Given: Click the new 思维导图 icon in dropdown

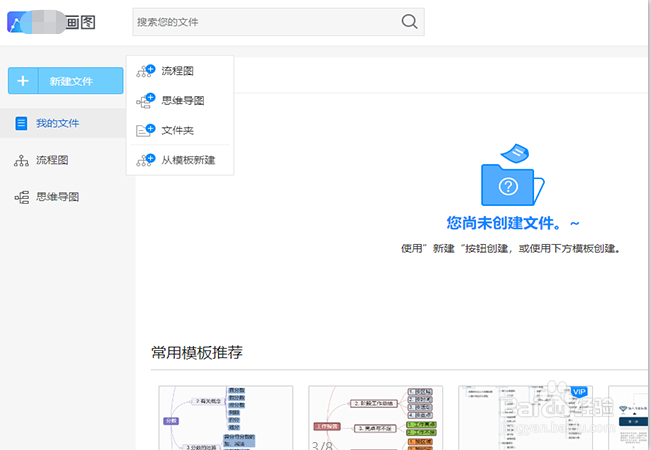Looking at the screenshot, I should [x=145, y=101].
